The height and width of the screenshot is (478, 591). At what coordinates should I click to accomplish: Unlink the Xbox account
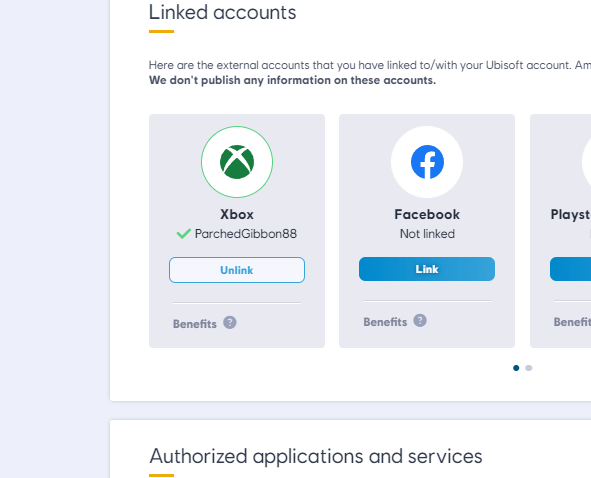[237, 270]
